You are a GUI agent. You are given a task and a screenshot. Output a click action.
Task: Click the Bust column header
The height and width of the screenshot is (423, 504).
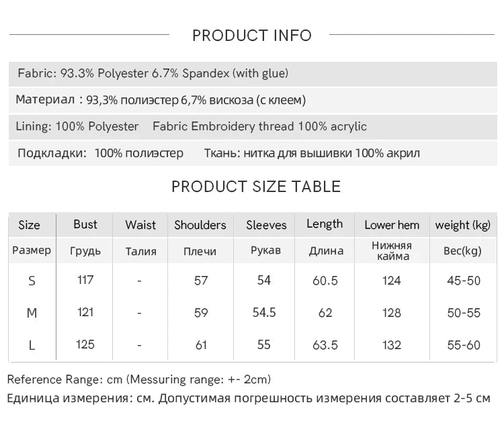tap(85, 224)
